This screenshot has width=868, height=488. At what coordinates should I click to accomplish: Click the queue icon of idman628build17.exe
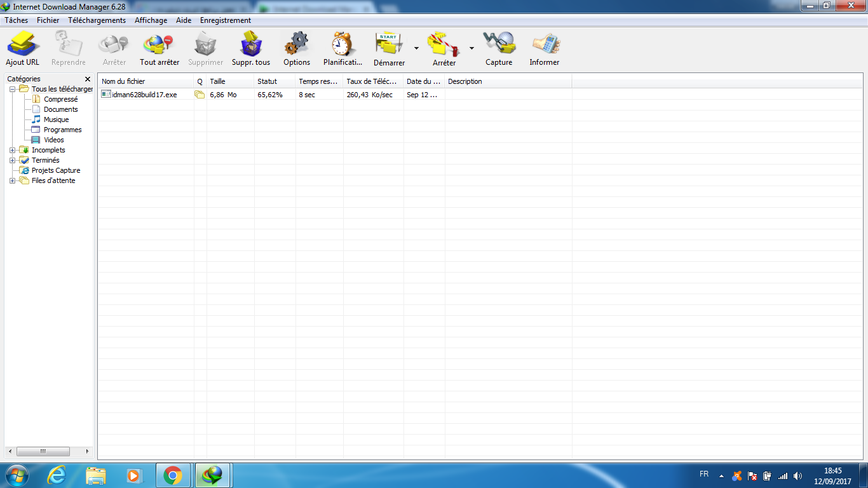pos(200,95)
